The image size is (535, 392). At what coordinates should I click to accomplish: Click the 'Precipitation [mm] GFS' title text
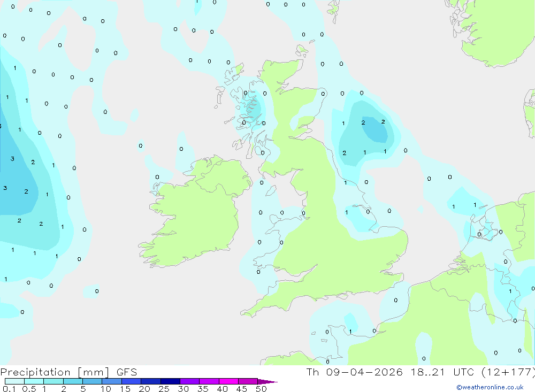(68, 372)
